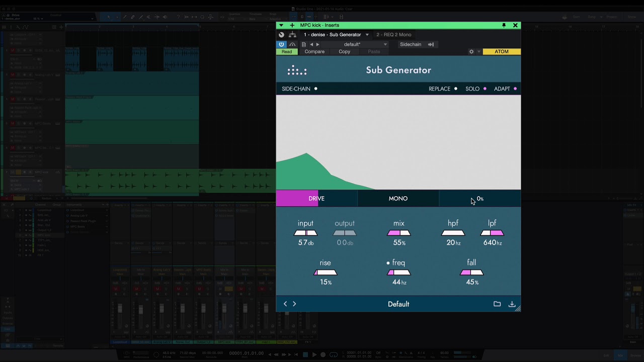Click the sidechain input arrow icon
Viewport: 644px width, 362px height.
coord(431,44)
